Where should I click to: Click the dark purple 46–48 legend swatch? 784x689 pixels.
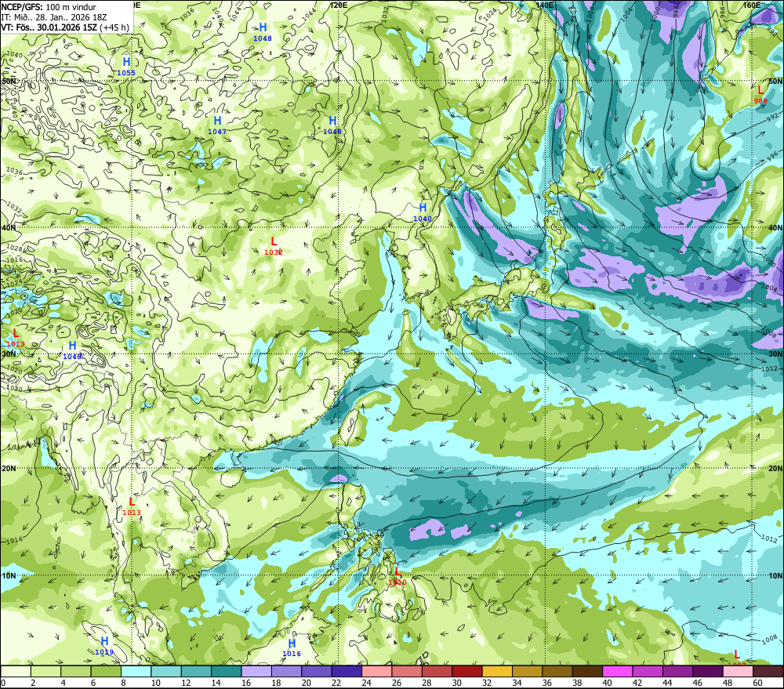pos(708,671)
